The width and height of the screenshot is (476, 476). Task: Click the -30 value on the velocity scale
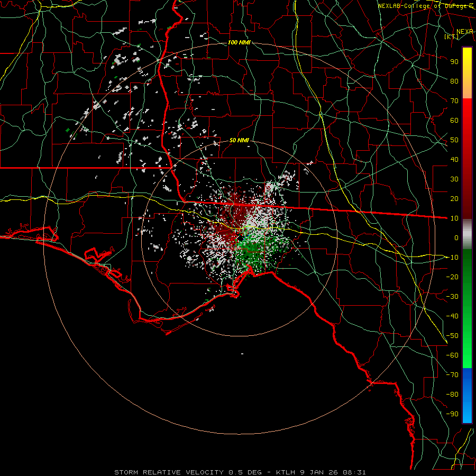tap(452, 297)
